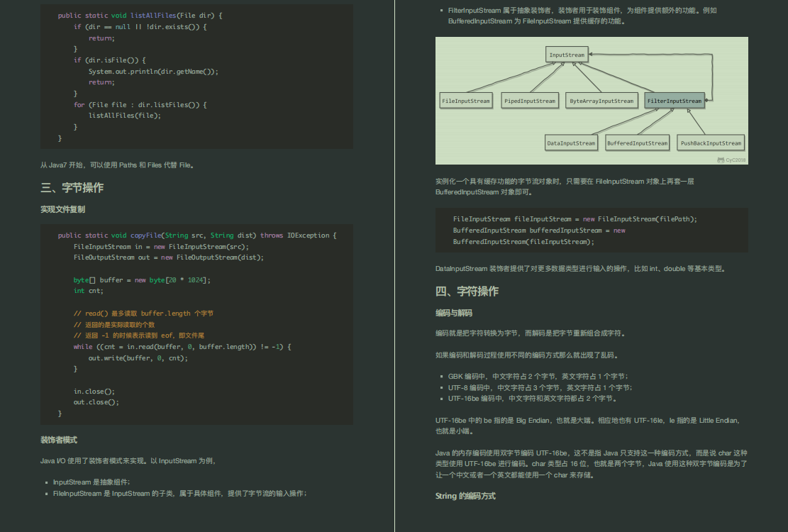
Task: Click the for (File file : dir.listFiles()) line
Action: 140,104
